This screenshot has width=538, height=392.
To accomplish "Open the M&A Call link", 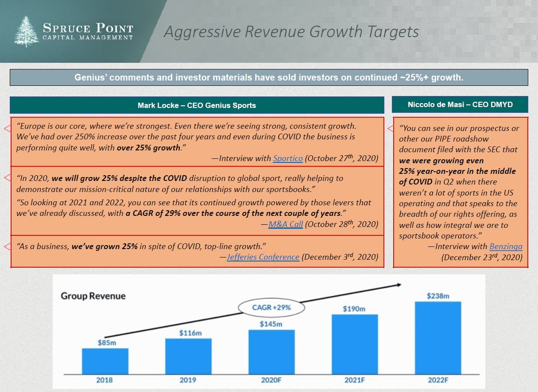I will [286, 224].
